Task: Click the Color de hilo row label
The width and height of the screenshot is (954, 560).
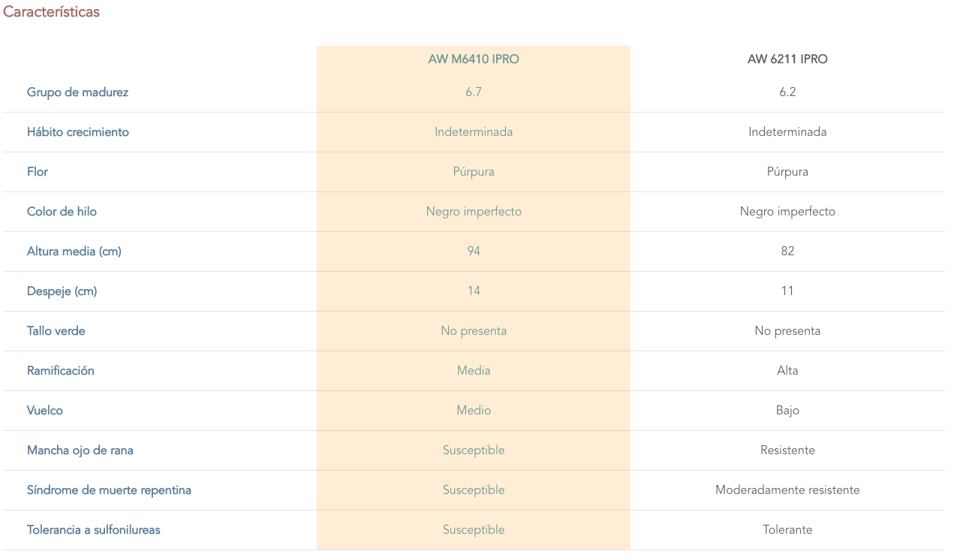Action: click(62, 212)
